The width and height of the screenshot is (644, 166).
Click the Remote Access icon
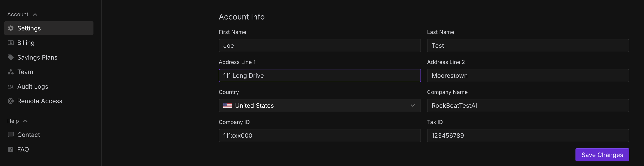click(x=11, y=101)
